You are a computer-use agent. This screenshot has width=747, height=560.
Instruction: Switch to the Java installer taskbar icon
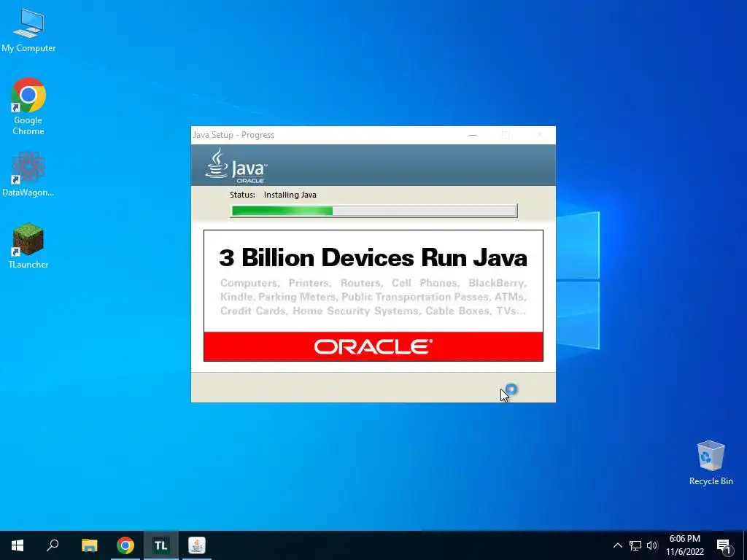(x=197, y=545)
